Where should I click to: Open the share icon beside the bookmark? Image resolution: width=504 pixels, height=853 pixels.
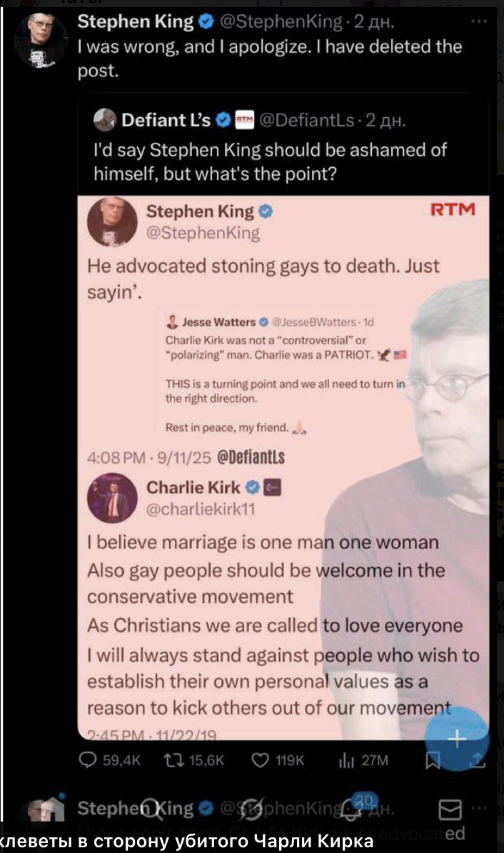pyautogui.click(x=478, y=760)
